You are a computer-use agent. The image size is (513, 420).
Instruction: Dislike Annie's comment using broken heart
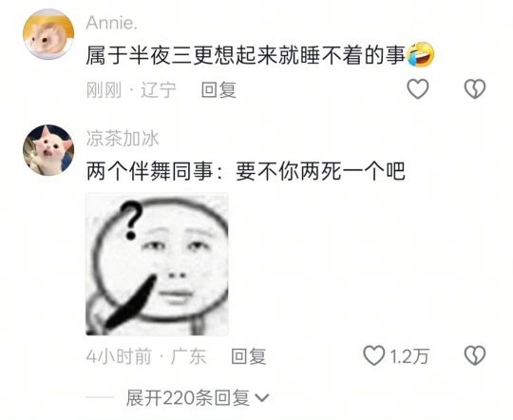coord(475,89)
